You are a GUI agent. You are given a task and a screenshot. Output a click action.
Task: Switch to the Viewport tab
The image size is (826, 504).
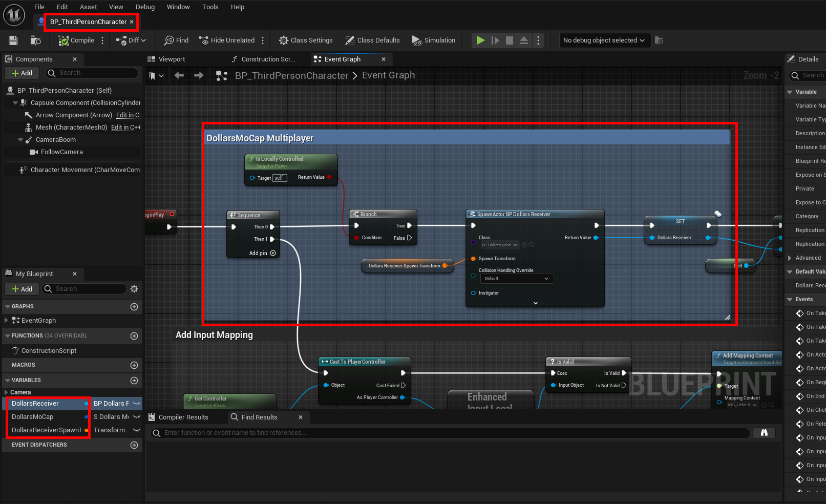pyautogui.click(x=171, y=59)
